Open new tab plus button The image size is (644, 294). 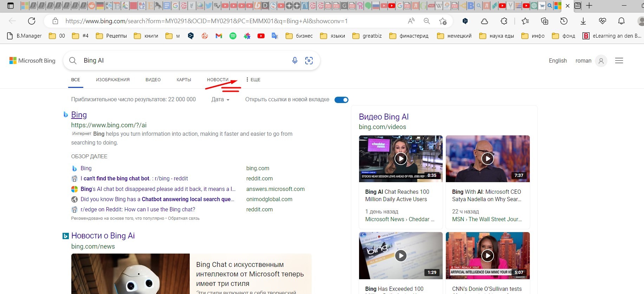(x=589, y=6)
